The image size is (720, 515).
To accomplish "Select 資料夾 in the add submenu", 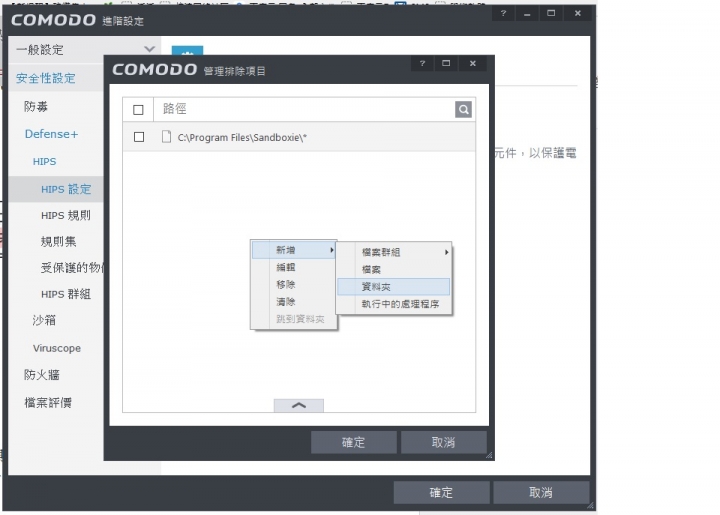I will [x=394, y=287].
